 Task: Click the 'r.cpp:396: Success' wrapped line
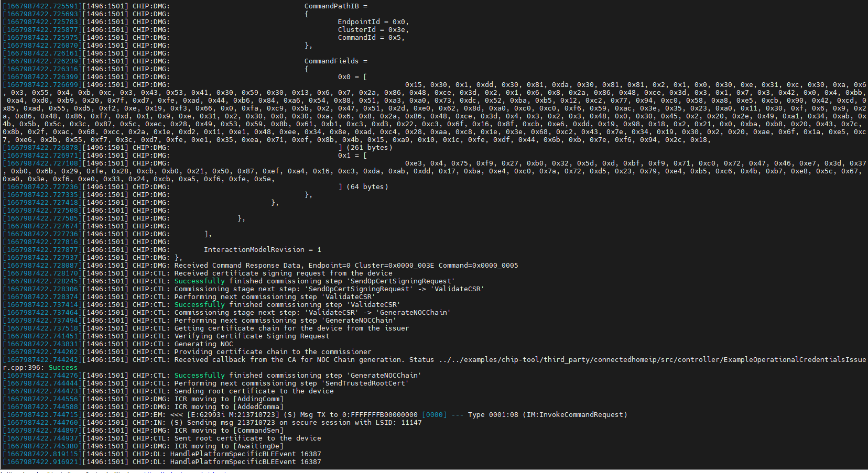pyautogui.click(x=40, y=368)
